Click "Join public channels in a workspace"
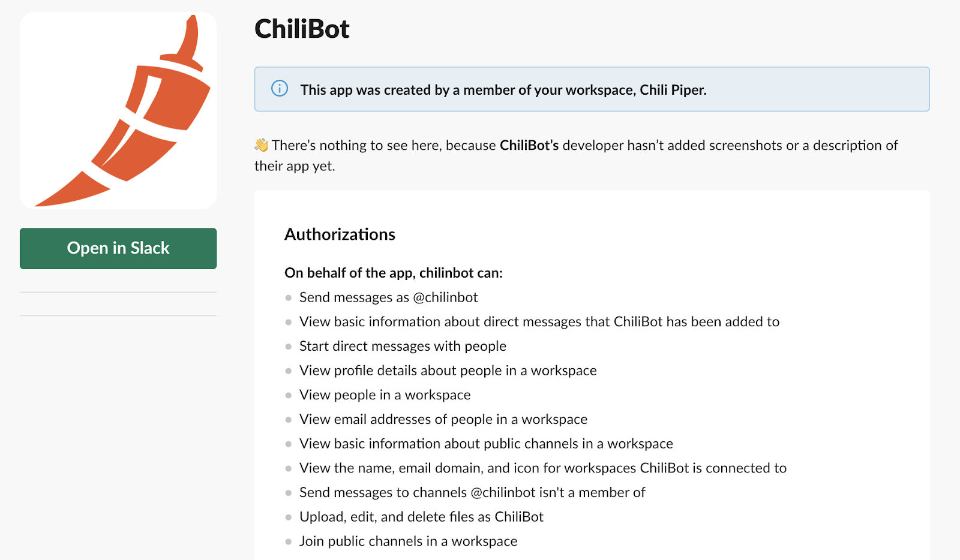Screen dimensions: 960x560 pyautogui.click(x=408, y=541)
